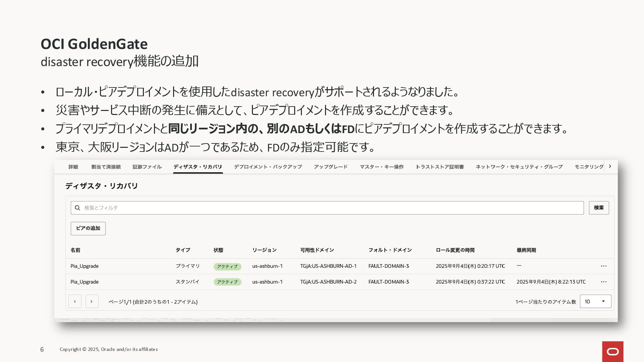Viewport: 644px width, 362px height.
Task: Select the ディザスタ・リカバリ tab
Action: coord(198,167)
